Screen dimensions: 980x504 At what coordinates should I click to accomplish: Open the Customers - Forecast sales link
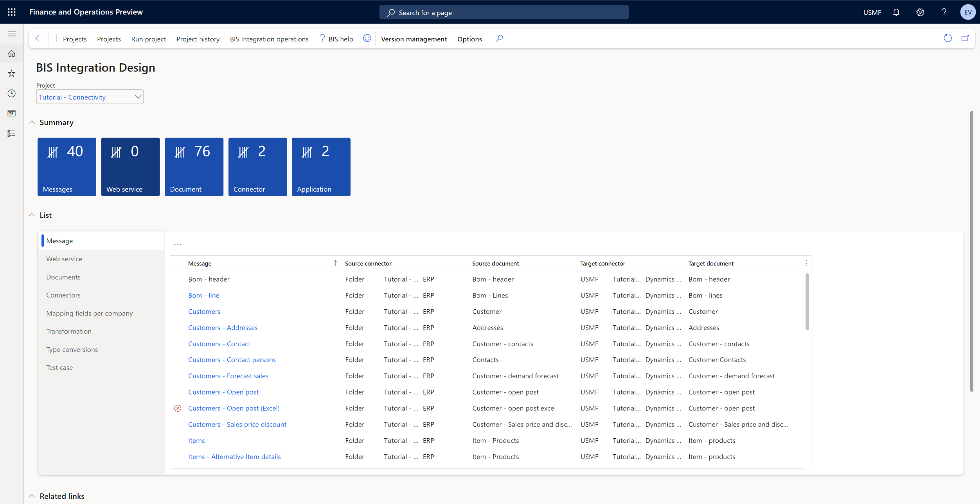coord(228,375)
